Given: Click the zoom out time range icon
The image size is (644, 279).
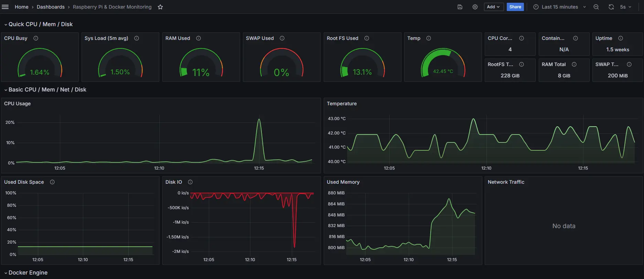Looking at the screenshot, I should point(596,7).
